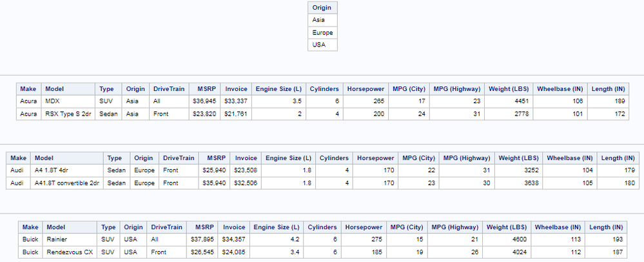Viewport: 644px width, 262px height.
Task: Click MSRP value $26,545
Action: point(202,252)
